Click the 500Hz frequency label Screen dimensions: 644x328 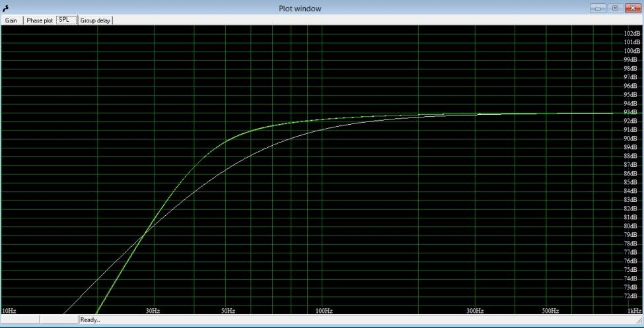point(550,311)
